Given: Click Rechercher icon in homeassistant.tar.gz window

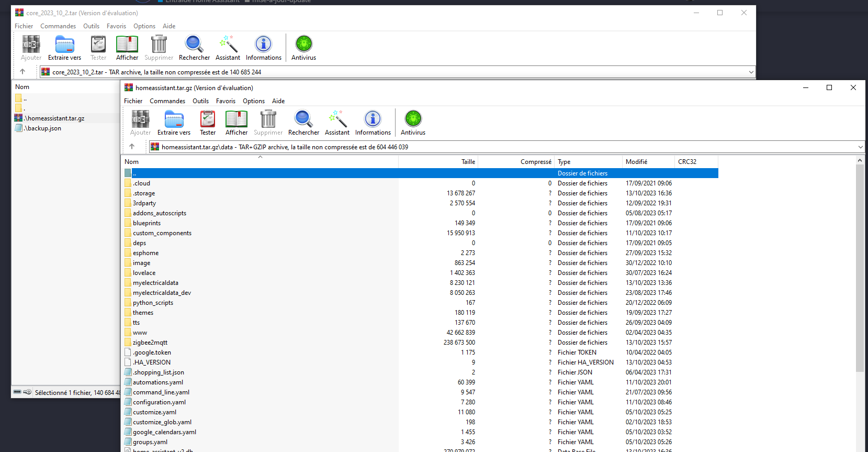Looking at the screenshot, I should (303, 119).
